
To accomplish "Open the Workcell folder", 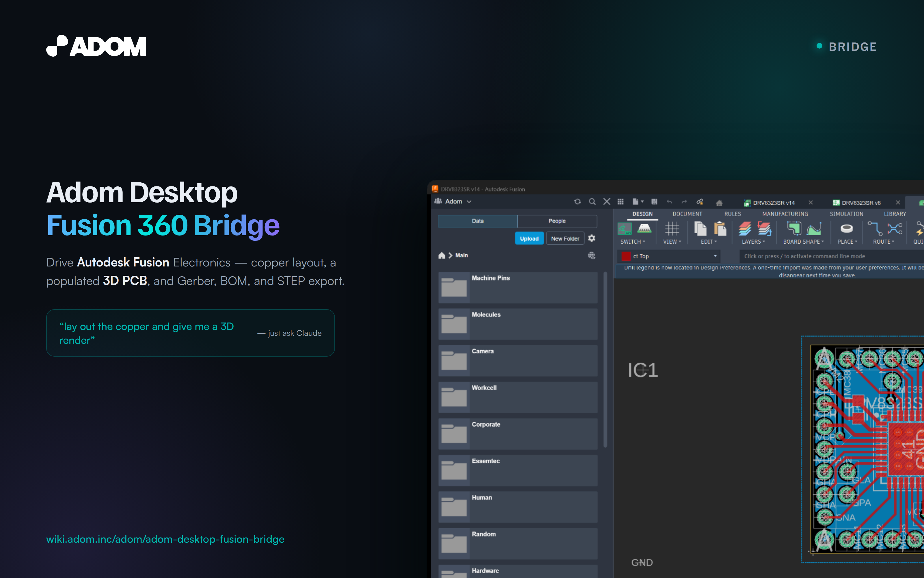I will click(518, 397).
